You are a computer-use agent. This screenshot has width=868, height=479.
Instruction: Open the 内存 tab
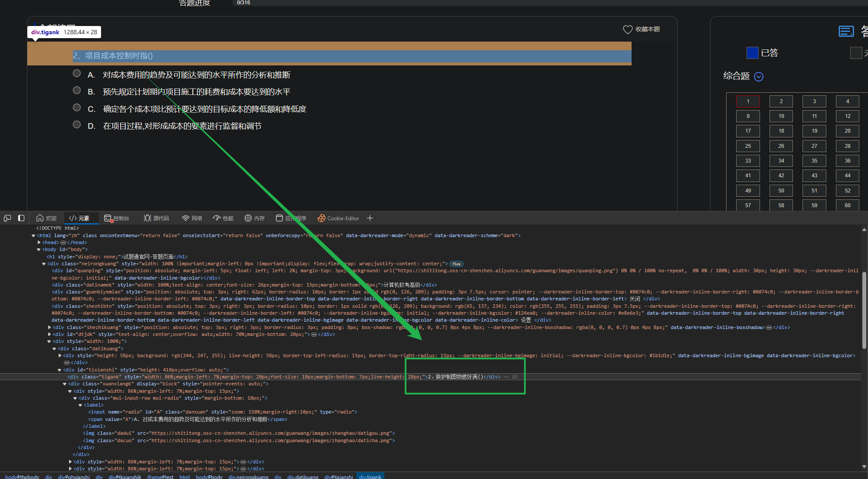click(255, 218)
